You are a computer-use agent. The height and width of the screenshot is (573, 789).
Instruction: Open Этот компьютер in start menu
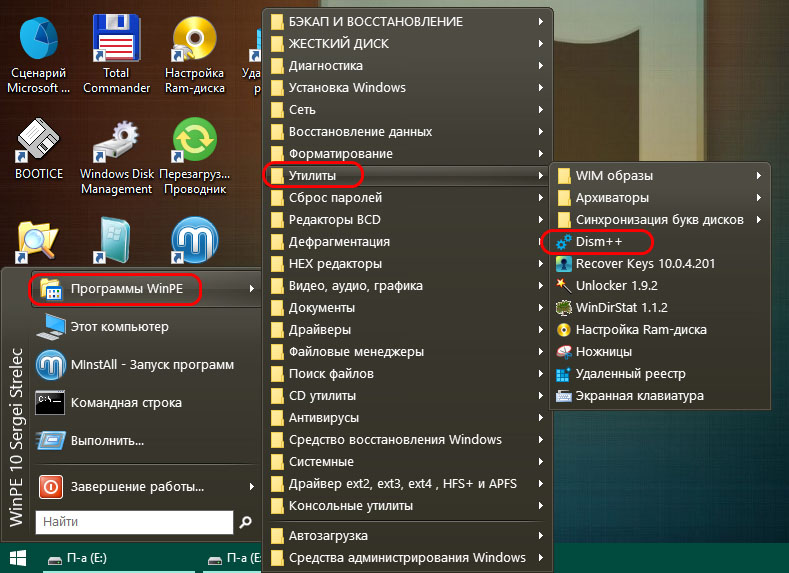tap(146, 326)
